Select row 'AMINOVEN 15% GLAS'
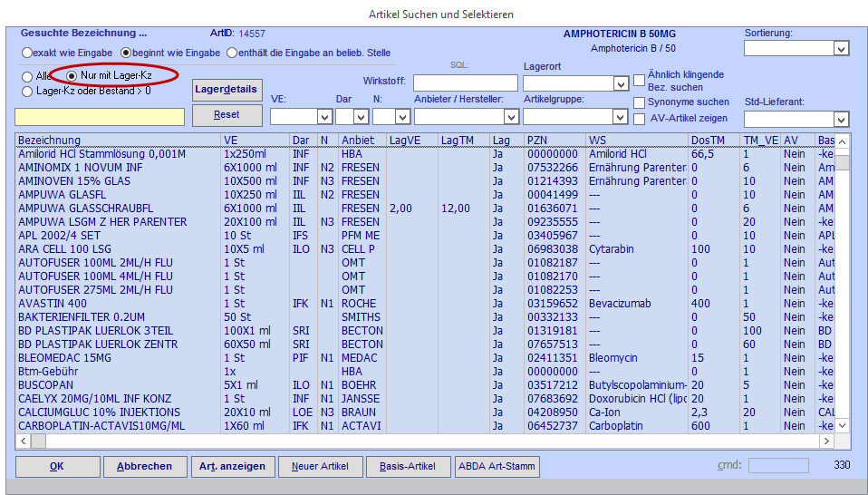Image resolution: width=868 pixels, height=495 pixels. pos(425,181)
